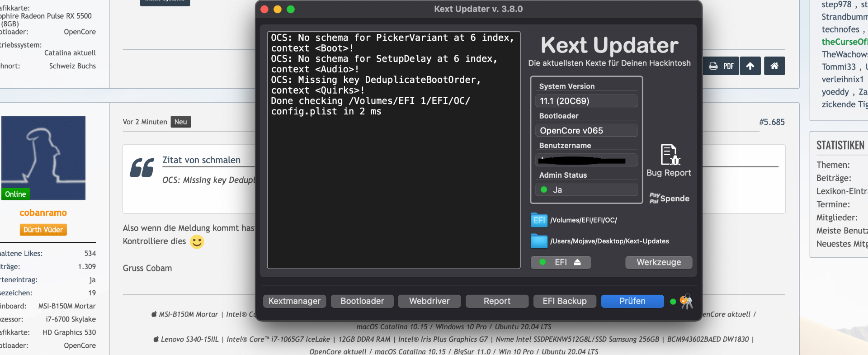The image size is (868, 355).
Task: Click the 'Zitat von schmalen' quote link
Action: 202,160
